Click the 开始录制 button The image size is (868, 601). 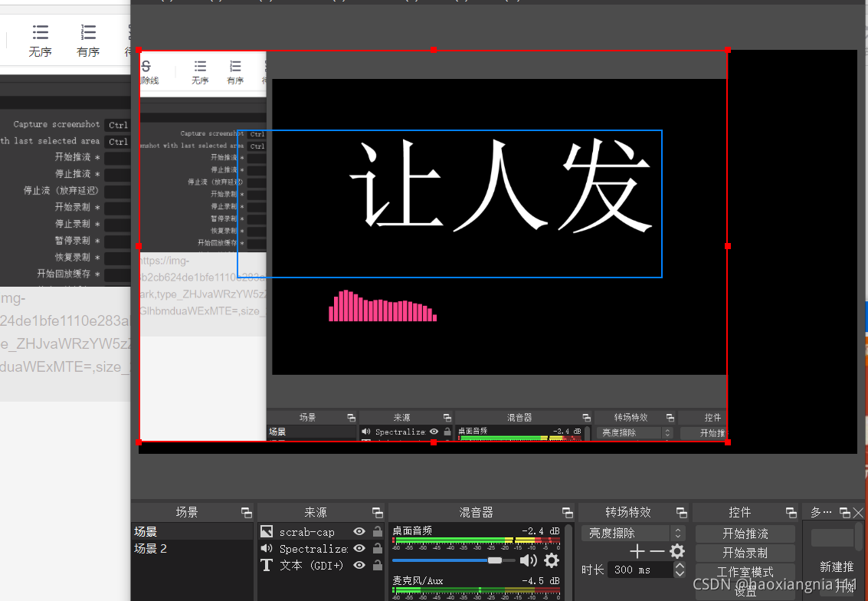tap(745, 552)
